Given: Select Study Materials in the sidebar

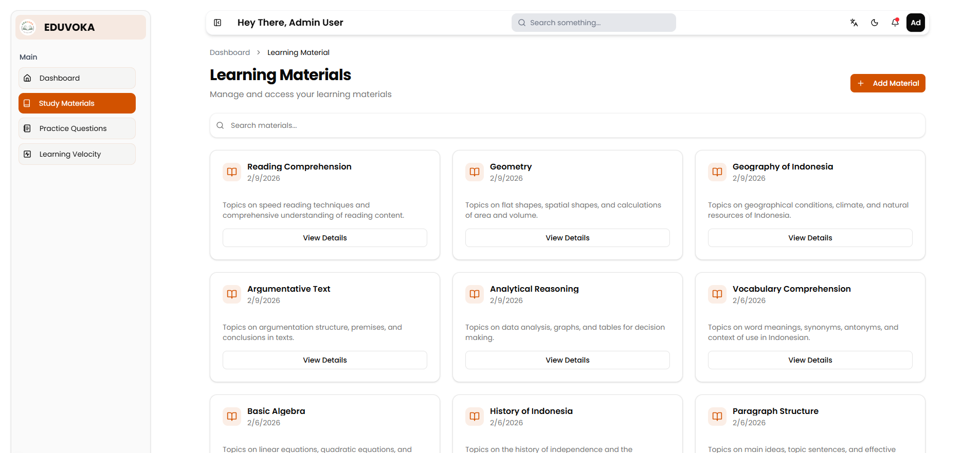Looking at the screenshot, I should coord(77,103).
